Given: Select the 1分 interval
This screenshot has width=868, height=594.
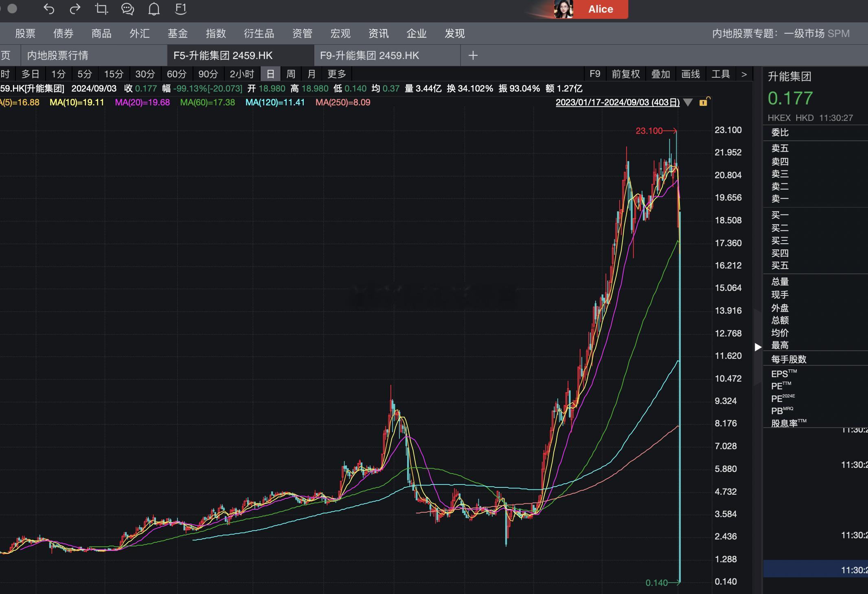Looking at the screenshot, I should click(x=58, y=74).
